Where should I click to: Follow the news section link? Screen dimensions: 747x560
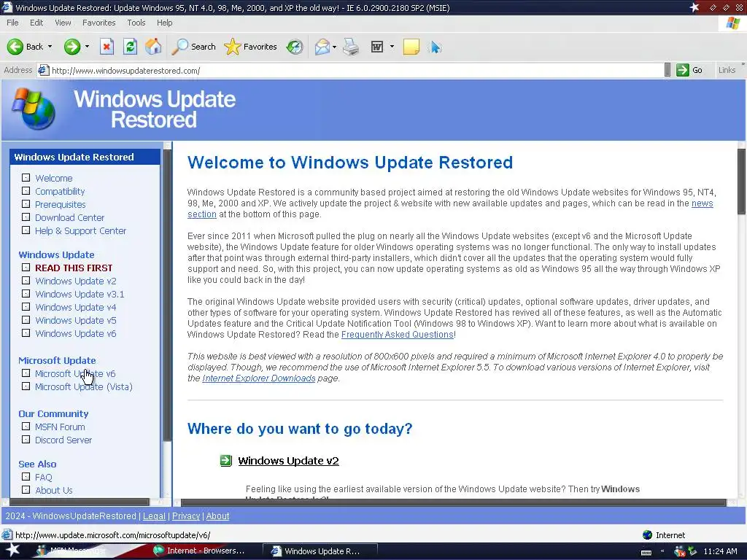(x=703, y=203)
